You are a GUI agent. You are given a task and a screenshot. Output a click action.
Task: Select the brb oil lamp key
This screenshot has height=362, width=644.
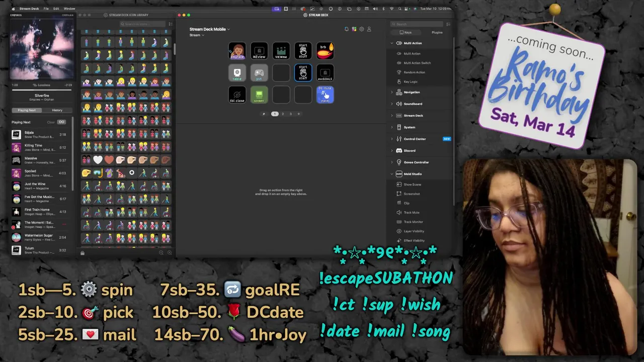(x=325, y=51)
